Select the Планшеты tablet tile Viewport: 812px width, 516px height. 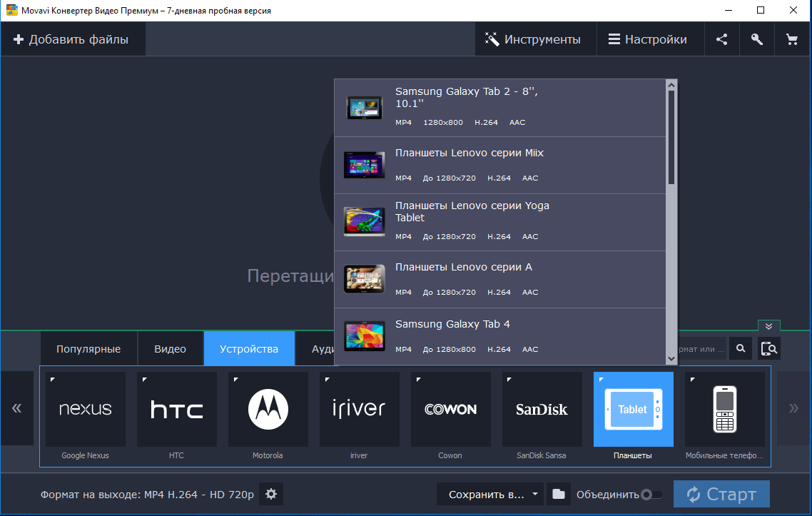pos(634,409)
